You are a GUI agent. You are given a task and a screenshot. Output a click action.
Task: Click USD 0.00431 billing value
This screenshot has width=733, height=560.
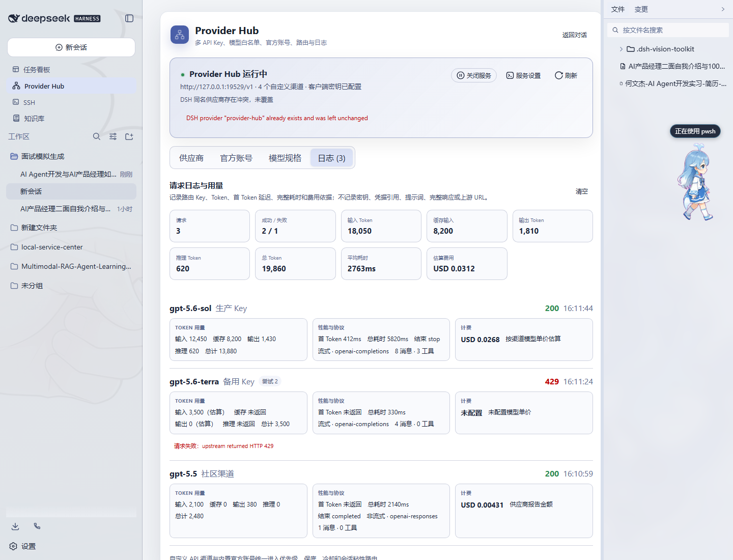click(x=482, y=505)
